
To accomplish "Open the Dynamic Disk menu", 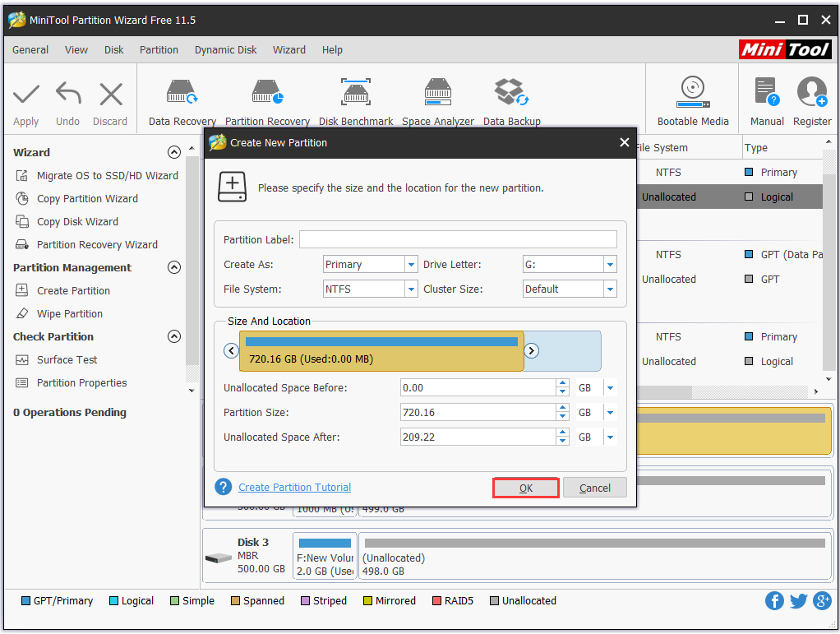I will point(225,50).
